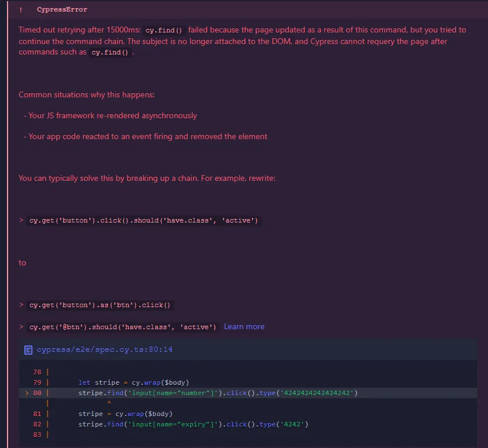Click the exclamation mark error icon

coord(21,10)
